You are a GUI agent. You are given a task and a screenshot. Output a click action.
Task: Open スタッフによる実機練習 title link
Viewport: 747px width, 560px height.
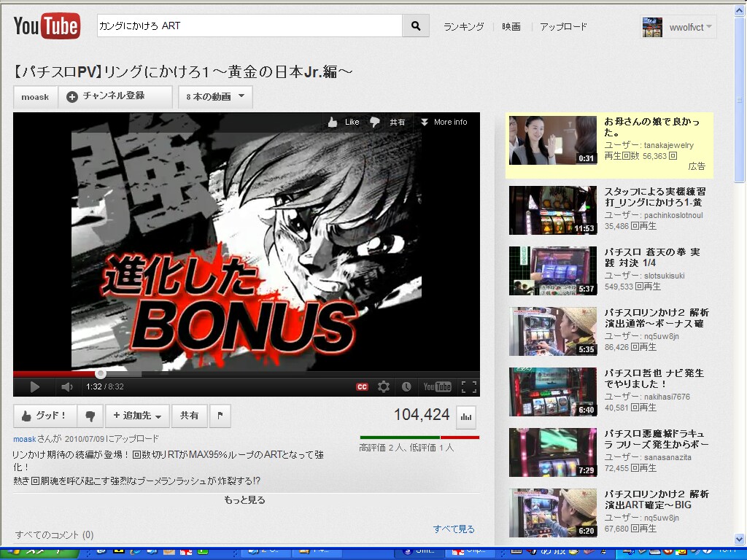655,197
